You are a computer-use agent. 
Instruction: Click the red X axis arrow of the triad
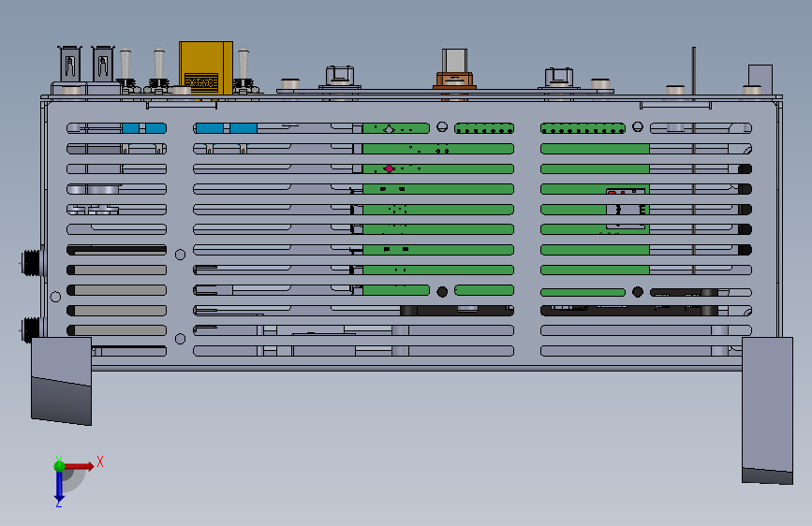pyautogui.click(x=80, y=466)
